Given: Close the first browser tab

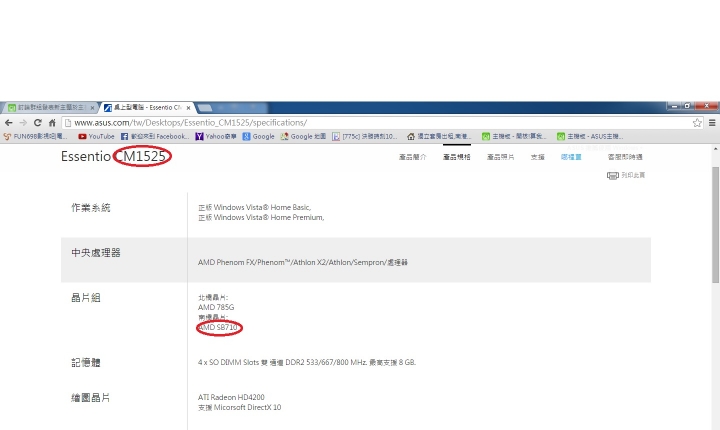Looking at the screenshot, I should [x=92, y=108].
